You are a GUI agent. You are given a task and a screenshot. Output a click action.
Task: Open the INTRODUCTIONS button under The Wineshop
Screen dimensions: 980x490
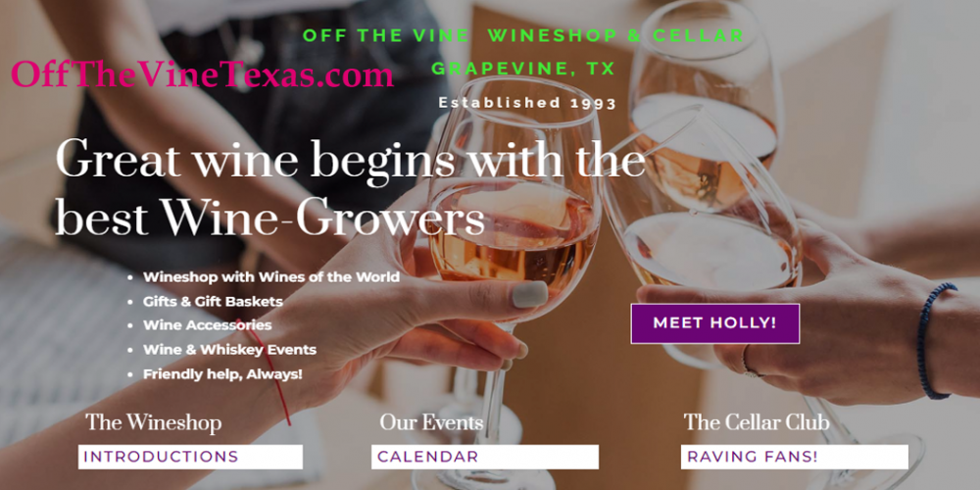(190, 457)
